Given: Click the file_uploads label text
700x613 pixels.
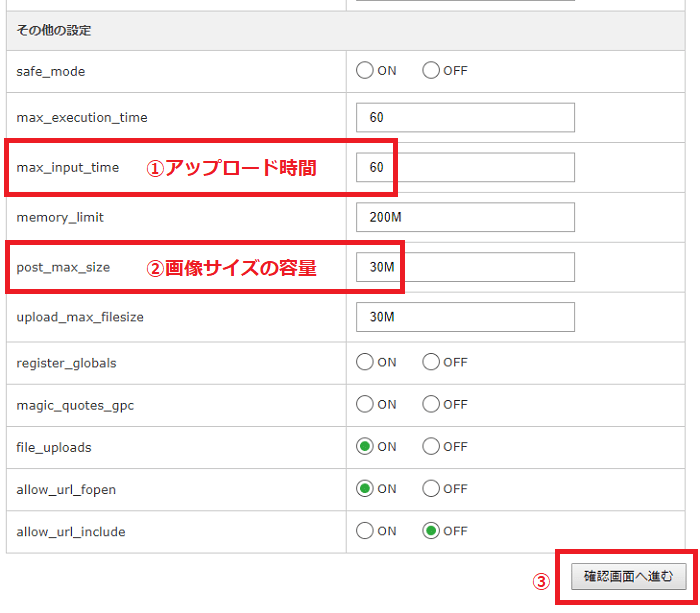Looking at the screenshot, I should click(x=54, y=447).
